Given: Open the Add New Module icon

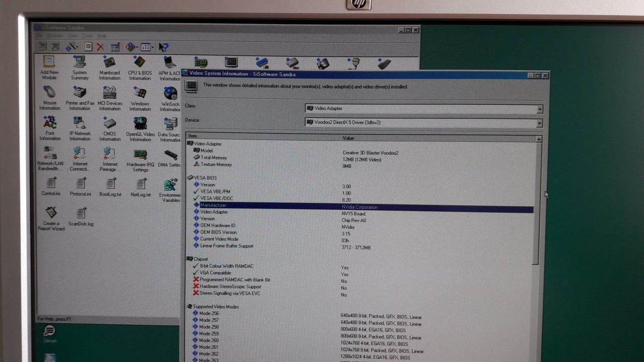Looking at the screenshot, I should (x=49, y=67).
